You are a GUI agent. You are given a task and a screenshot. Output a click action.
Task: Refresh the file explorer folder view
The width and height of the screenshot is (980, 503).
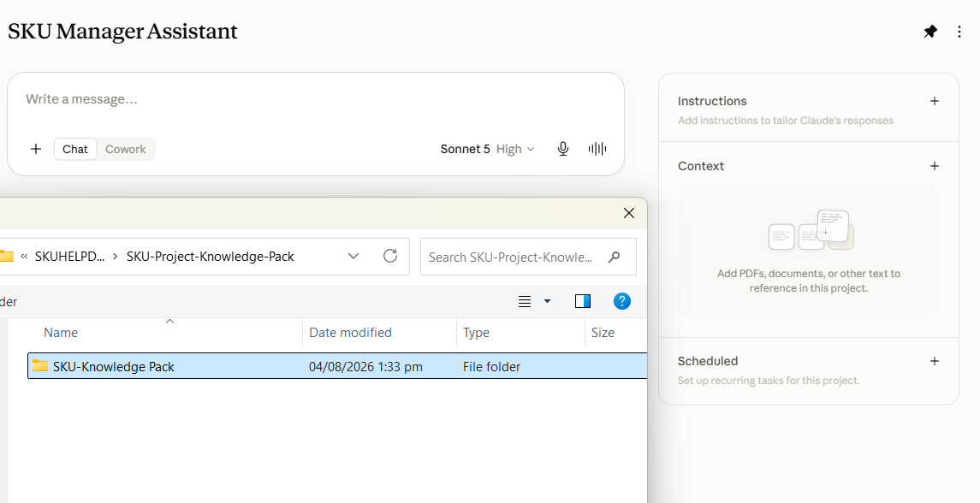click(x=390, y=256)
